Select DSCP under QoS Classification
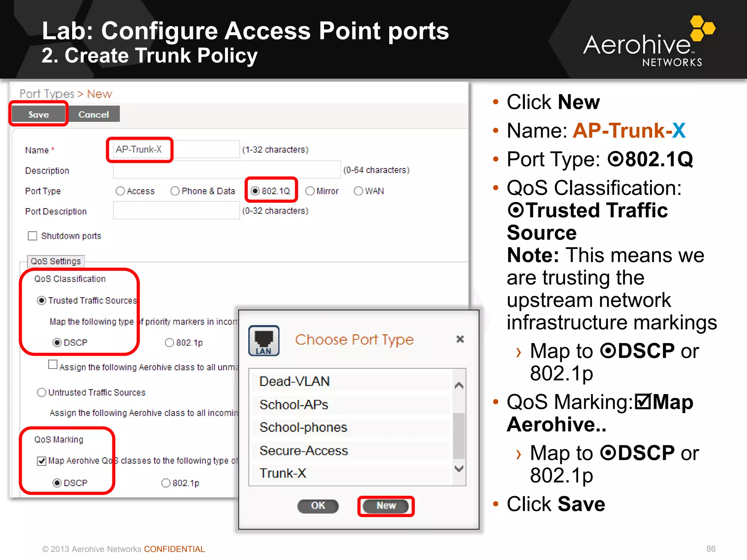The image size is (747, 560). [57, 343]
